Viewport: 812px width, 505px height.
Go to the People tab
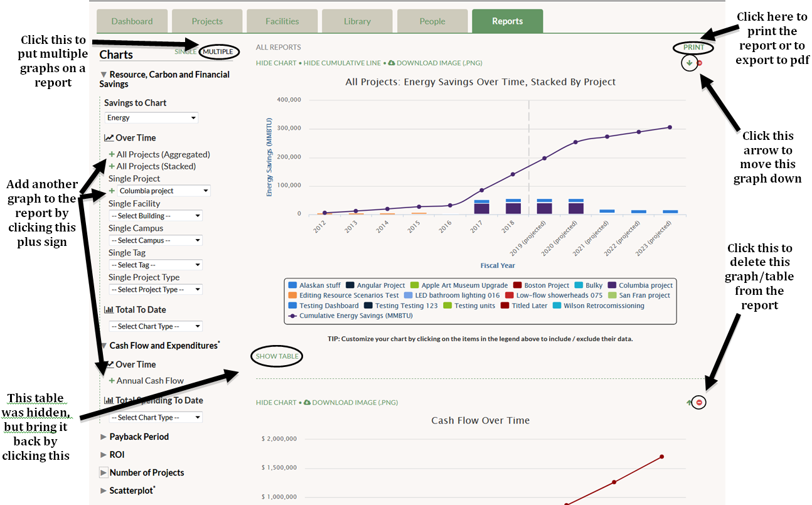(432, 21)
